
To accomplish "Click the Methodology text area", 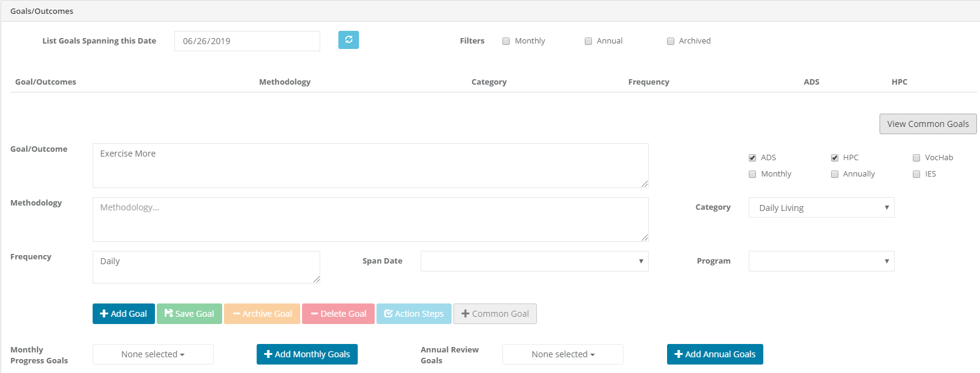I will pyautogui.click(x=370, y=219).
